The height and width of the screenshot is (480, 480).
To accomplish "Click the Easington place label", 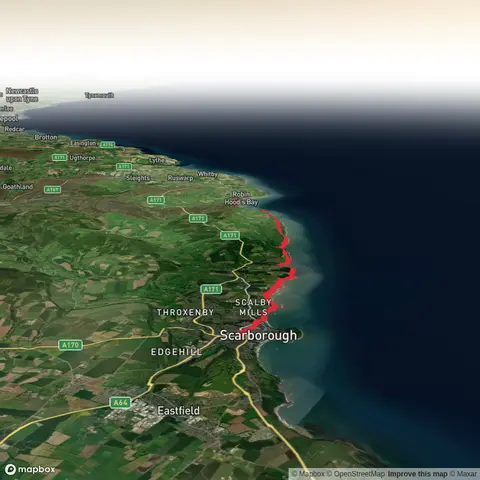I will (83, 143).
